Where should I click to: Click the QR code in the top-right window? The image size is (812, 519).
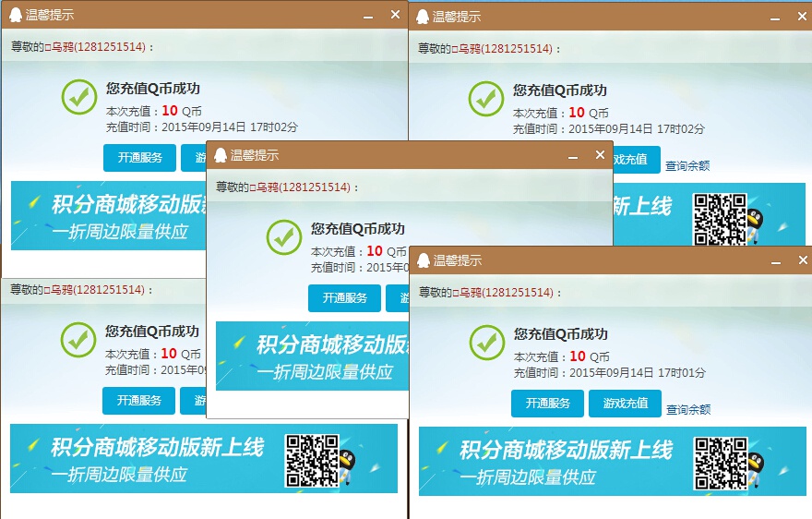click(721, 219)
